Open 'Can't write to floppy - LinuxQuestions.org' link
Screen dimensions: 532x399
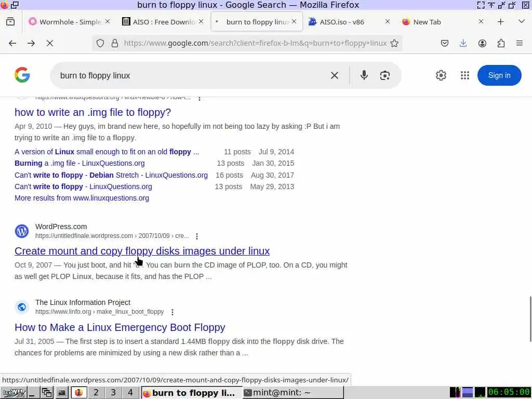click(x=83, y=187)
